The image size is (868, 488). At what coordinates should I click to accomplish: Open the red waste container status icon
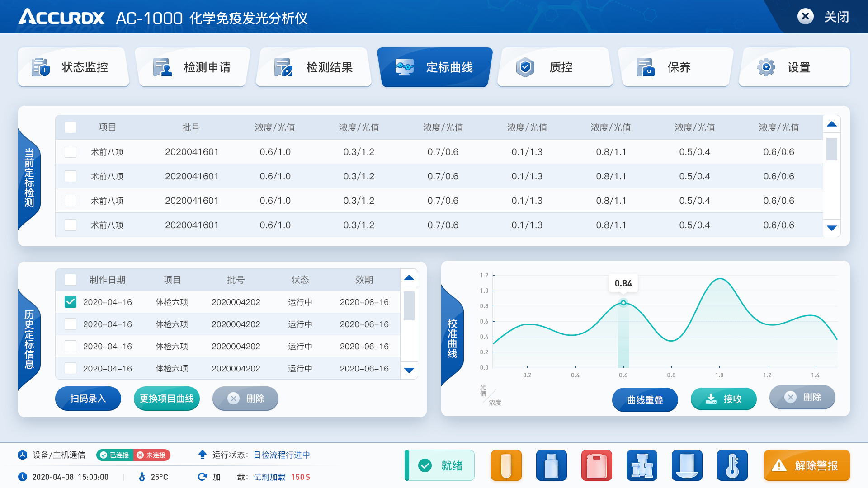(596, 465)
